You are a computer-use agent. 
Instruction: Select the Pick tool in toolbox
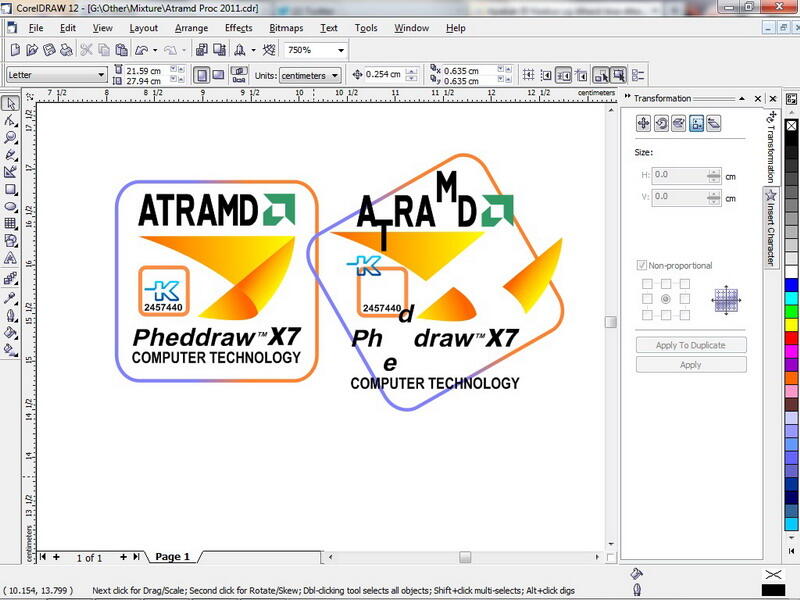coord(10,104)
